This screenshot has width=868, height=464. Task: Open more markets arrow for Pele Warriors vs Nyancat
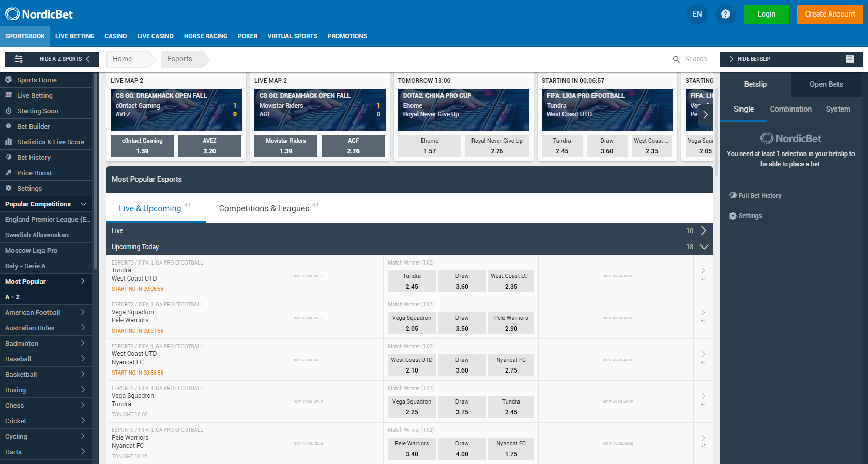tap(703, 438)
